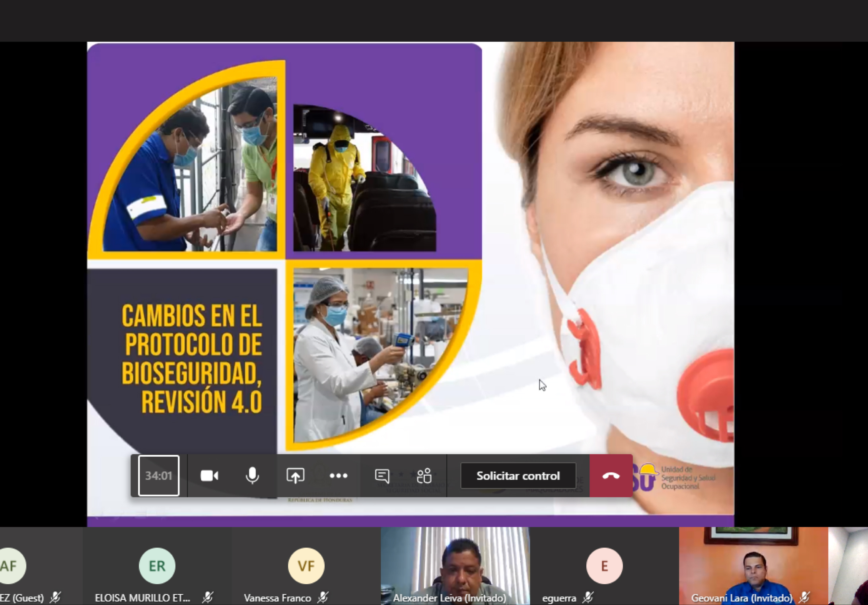
Task: Click the Solicitar control button
Action: tap(518, 475)
